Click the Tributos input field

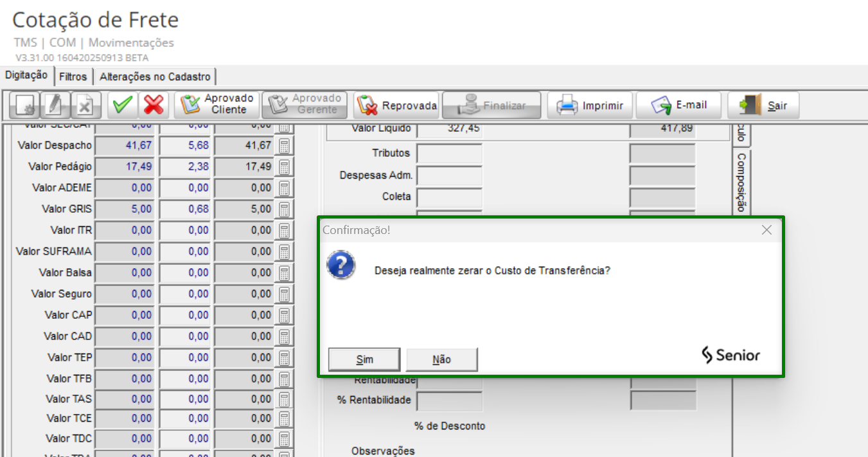pyautogui.click(x=449, y=154)
